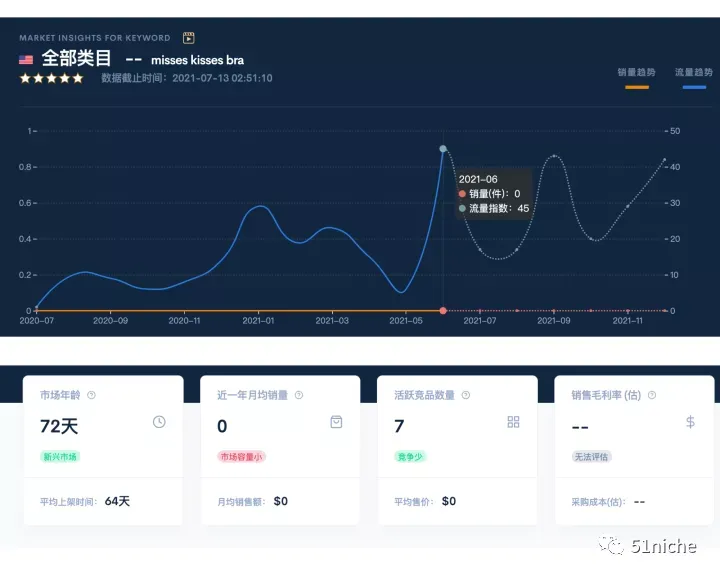
Task: Click the clock icon in the market age card
Action: [x=159, y=422]
